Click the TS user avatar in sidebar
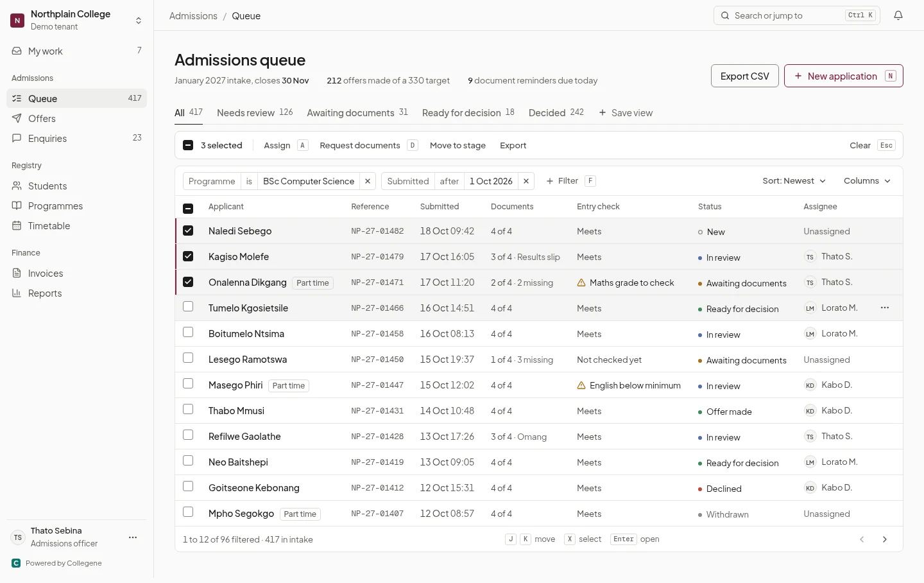 18,537
